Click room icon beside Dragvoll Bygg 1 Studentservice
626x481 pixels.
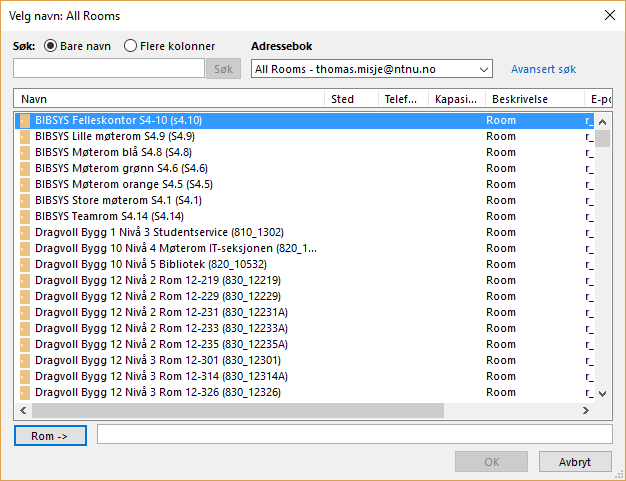(x=25, y=232)
